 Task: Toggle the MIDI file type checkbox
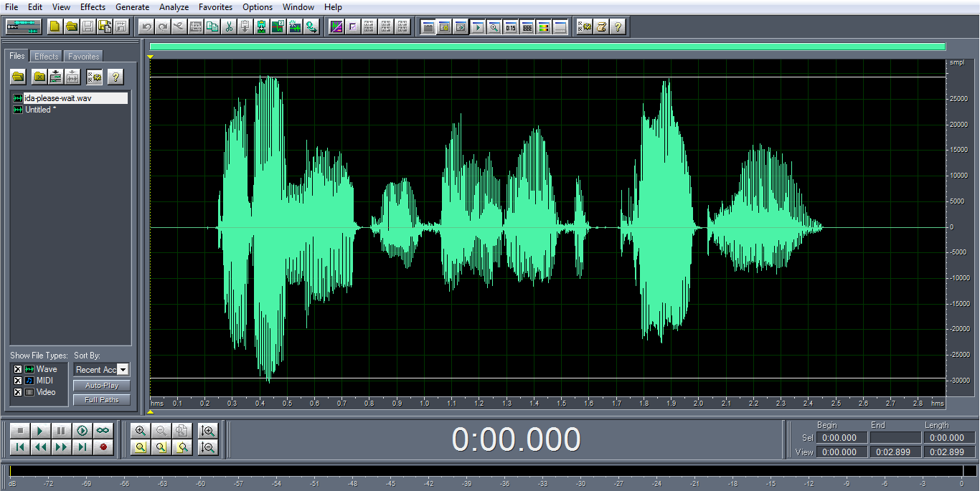(18, 381)
